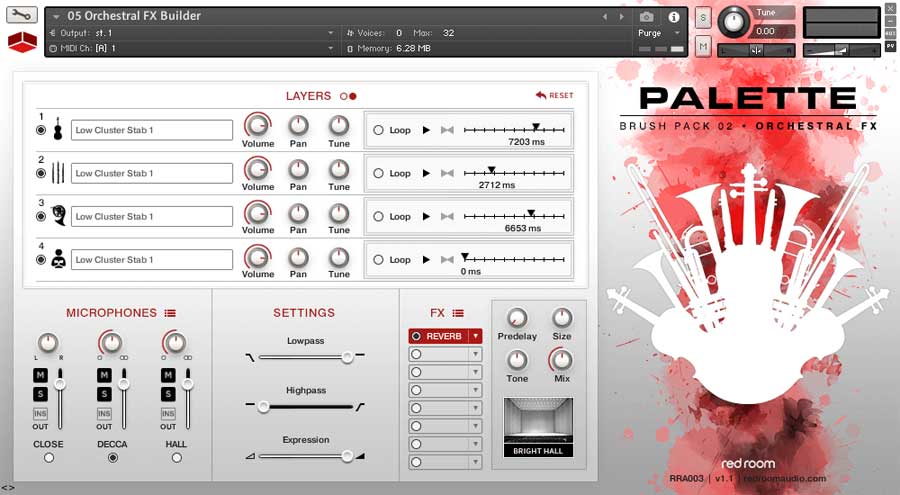Toggle reverse icon on layer 2
Screen dimensions: 900x495
point(447,173)
